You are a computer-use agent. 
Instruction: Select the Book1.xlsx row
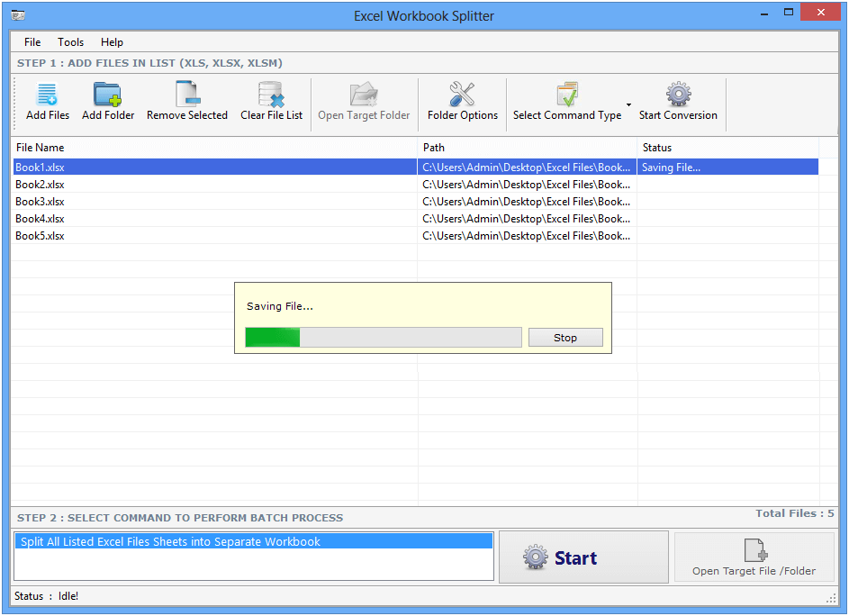coord(415,167)
